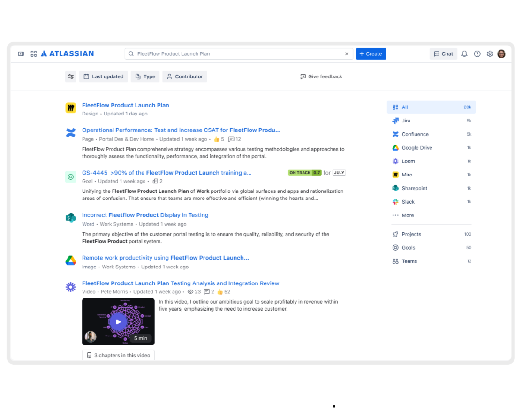Filter results by Google Drive
The width and height of the screenshot is (522, 420).
tap(431, 147)
